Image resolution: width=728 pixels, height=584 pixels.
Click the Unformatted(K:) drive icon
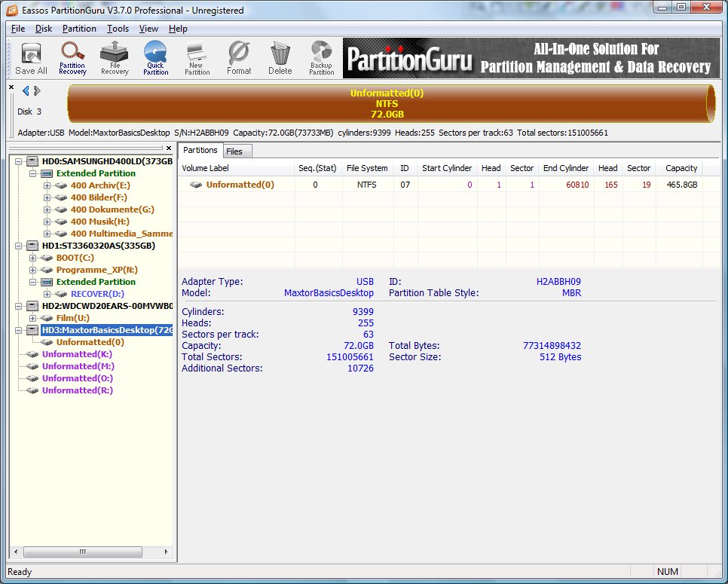(x=32, y=354)
